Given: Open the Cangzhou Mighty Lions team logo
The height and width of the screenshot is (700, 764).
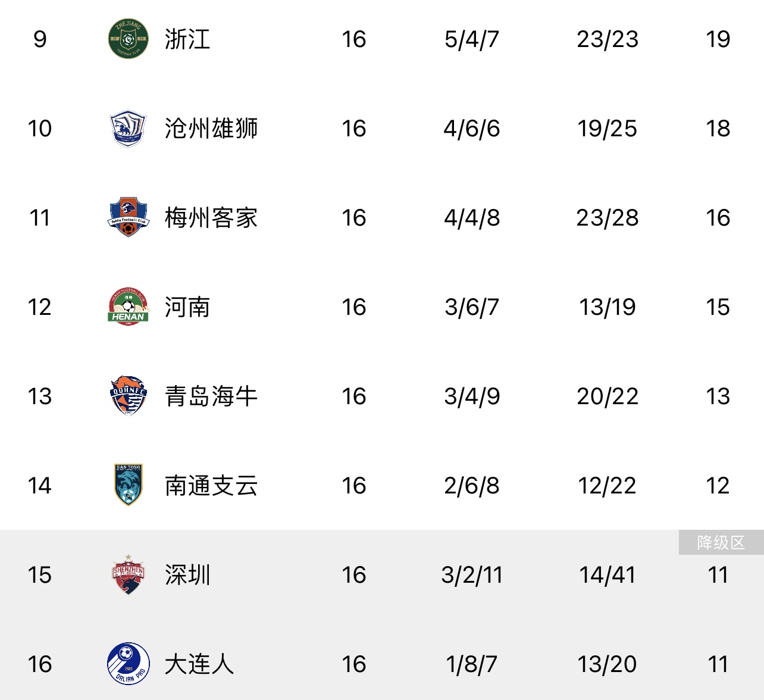Looking at the screenshot, I should coord(128,128).
